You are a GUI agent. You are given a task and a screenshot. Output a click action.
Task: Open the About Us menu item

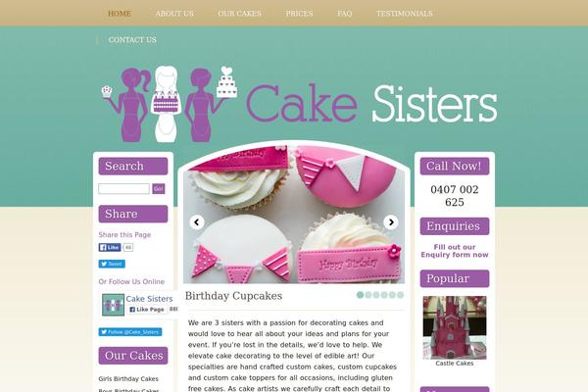point(174,14)
